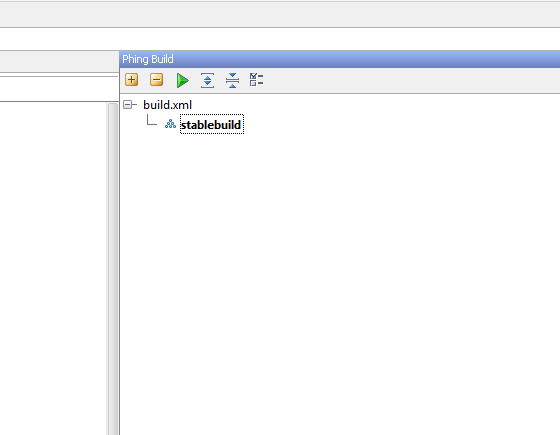Click empty toolbar area right of properties icon
This screenshot has width=560, height=435.
coord(411,80)
